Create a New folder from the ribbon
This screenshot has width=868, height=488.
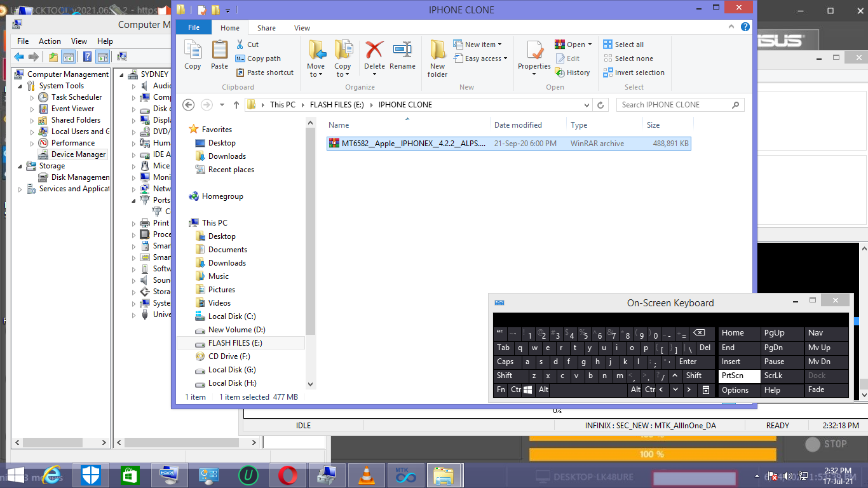437,58
